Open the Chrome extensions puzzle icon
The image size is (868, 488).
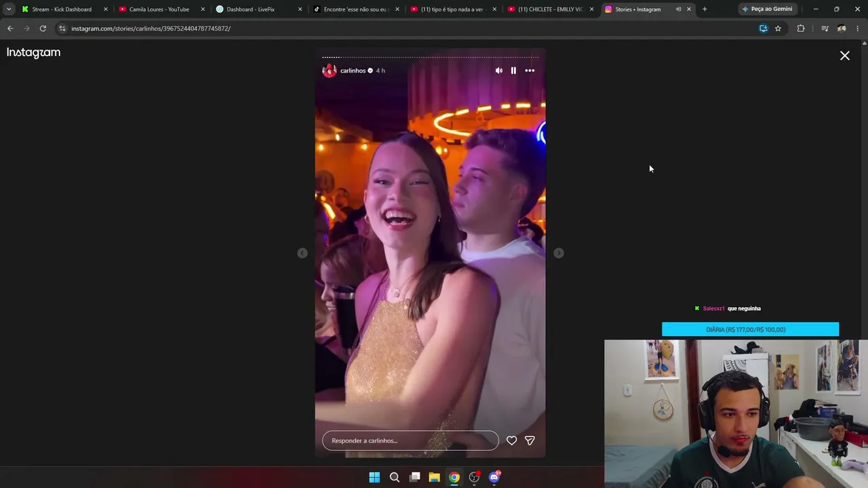click(801, 28)
